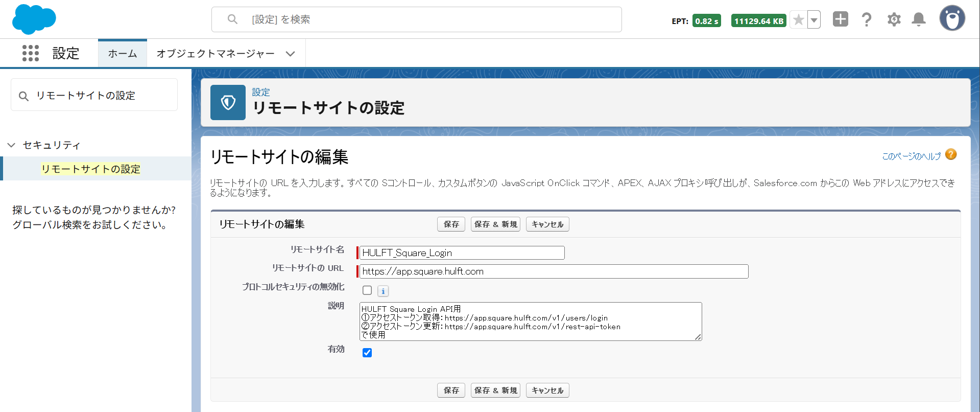
Task: Open the help question mark icon
Action: pos(867,19)
